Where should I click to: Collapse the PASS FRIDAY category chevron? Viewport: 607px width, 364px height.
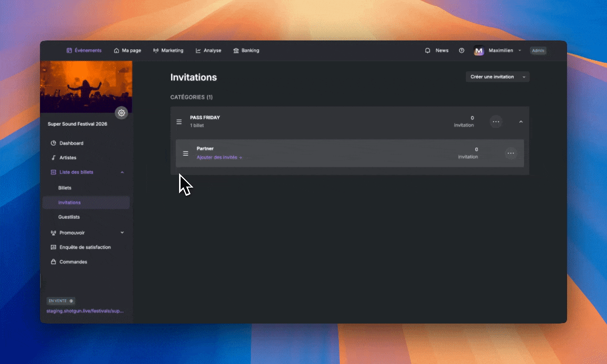click(521, 122)
